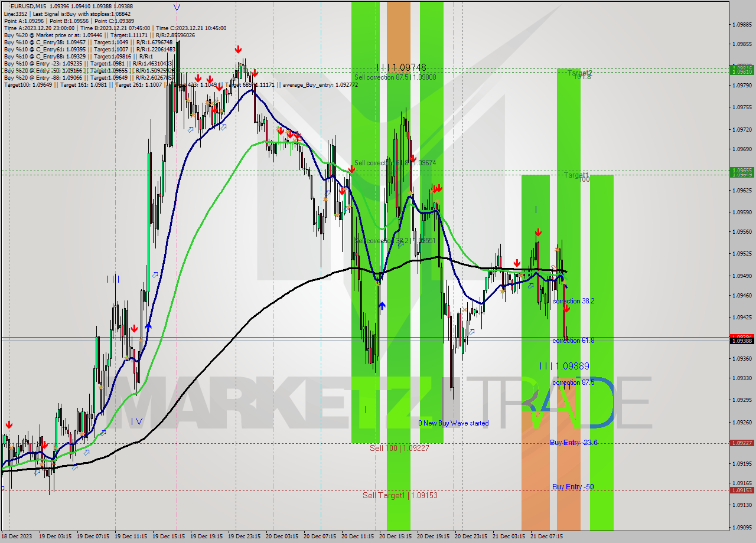Click 'Buy %10 @ C_Entry61' line
Image resolution: width=756 pixels, height=543 pixels.
click(90, 49)
